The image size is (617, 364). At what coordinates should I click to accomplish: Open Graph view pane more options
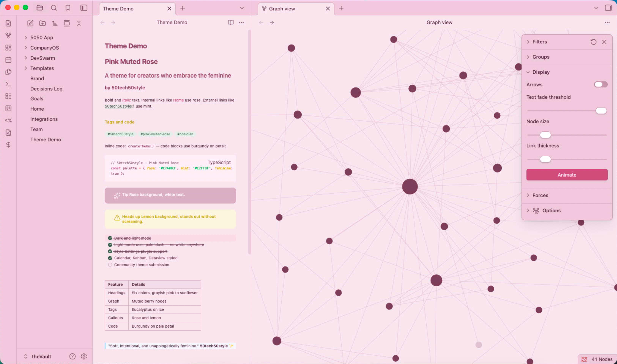[x=607, y=23]
